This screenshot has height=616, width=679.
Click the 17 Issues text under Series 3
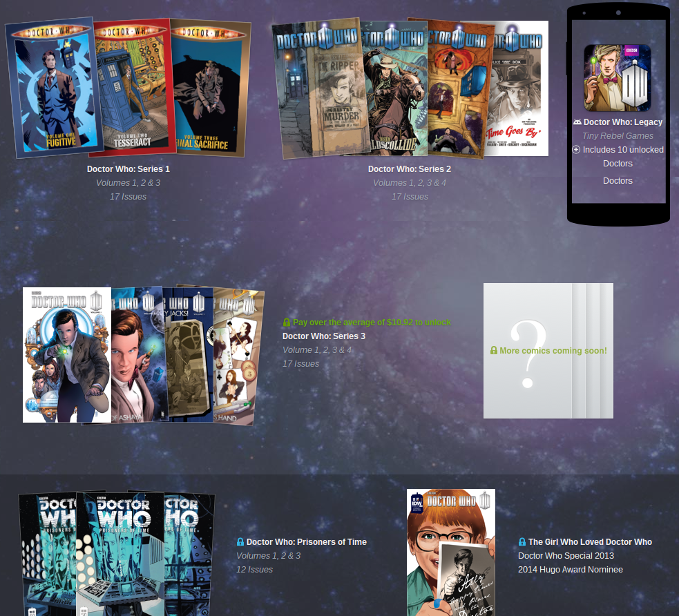pyautogui.click(x=300, y=364)
